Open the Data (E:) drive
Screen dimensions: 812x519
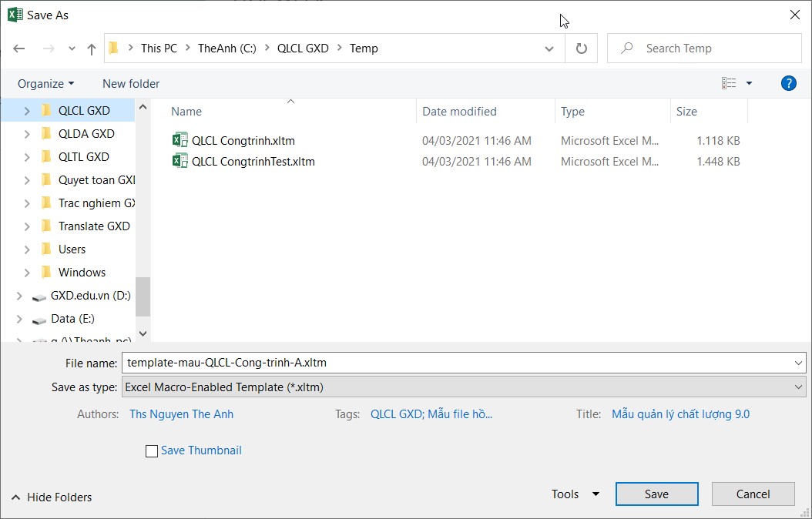pos(73,318)
